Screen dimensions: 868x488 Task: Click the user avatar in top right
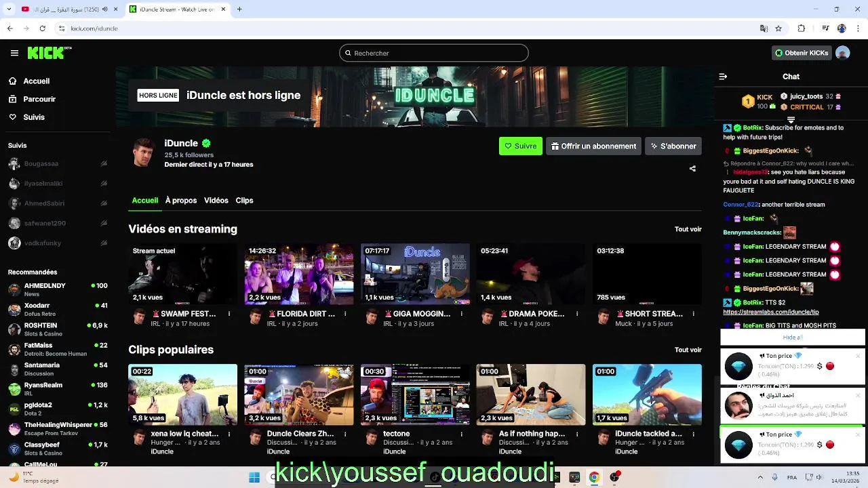coord(842,53)
